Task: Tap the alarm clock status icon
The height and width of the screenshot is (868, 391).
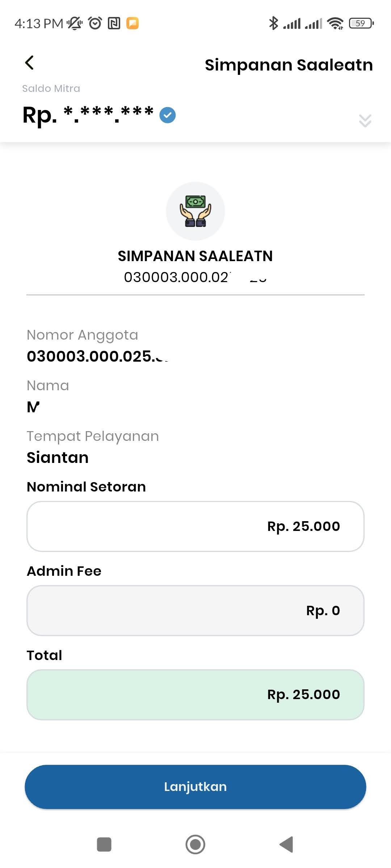Action: point(95,23)
